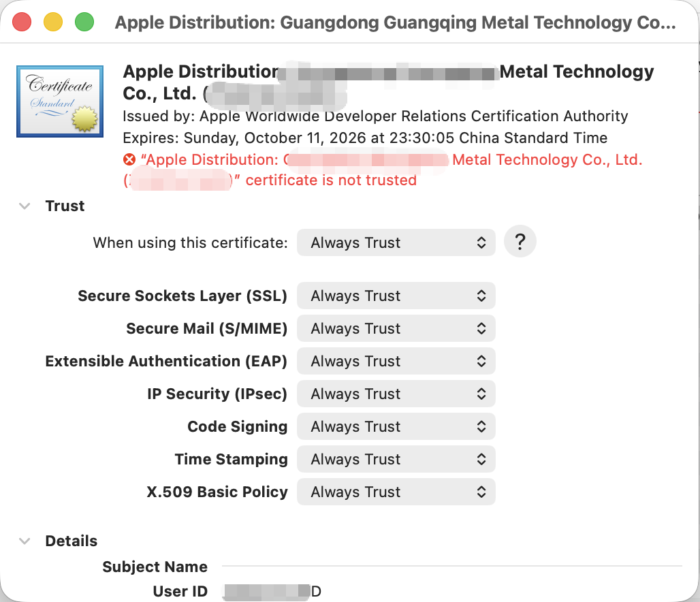
Task: Open the IP Security (IPsec) dropdown
Action: (x=396, y=394)
